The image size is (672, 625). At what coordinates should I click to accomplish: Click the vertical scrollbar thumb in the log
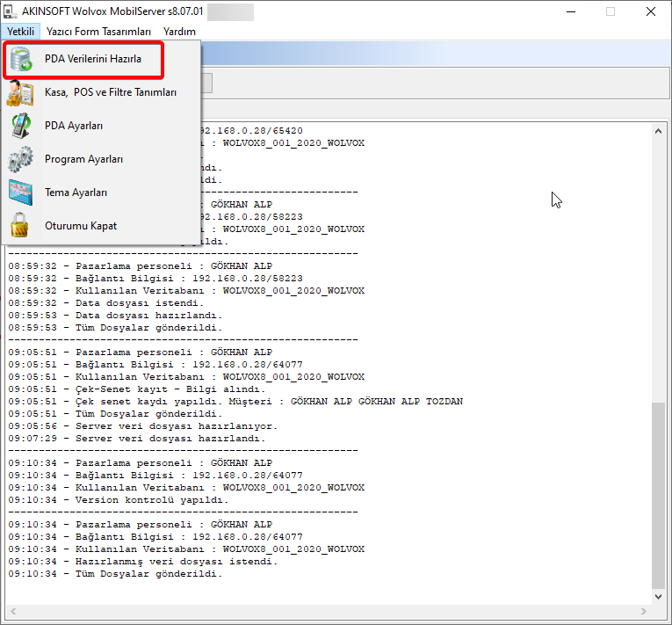[x=658, y=496]
